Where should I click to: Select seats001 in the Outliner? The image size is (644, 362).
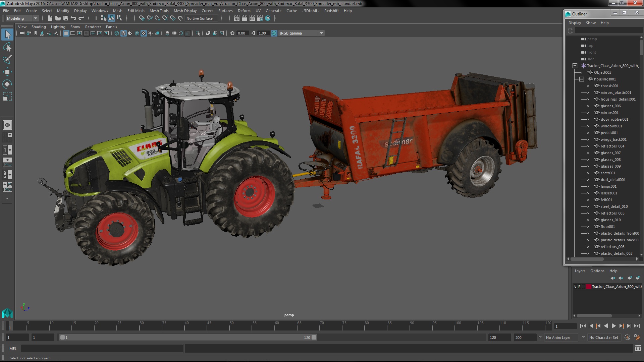coord(608,173)
